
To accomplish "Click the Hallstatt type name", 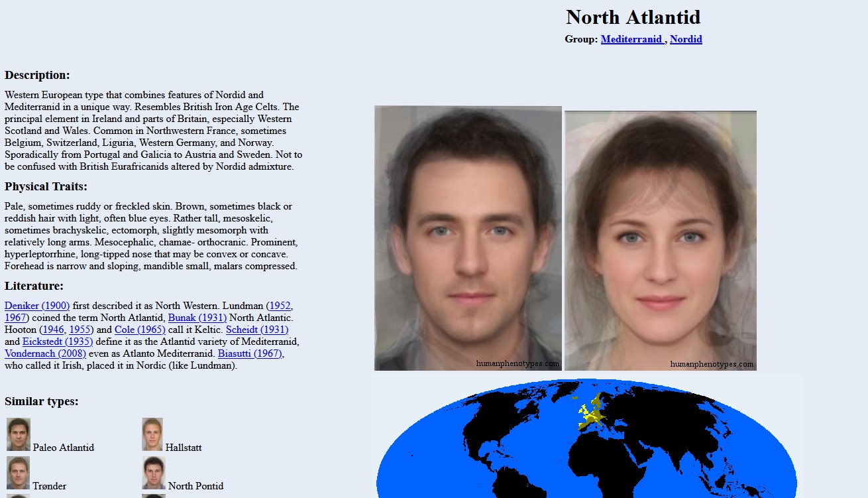I will click(184, 448).
